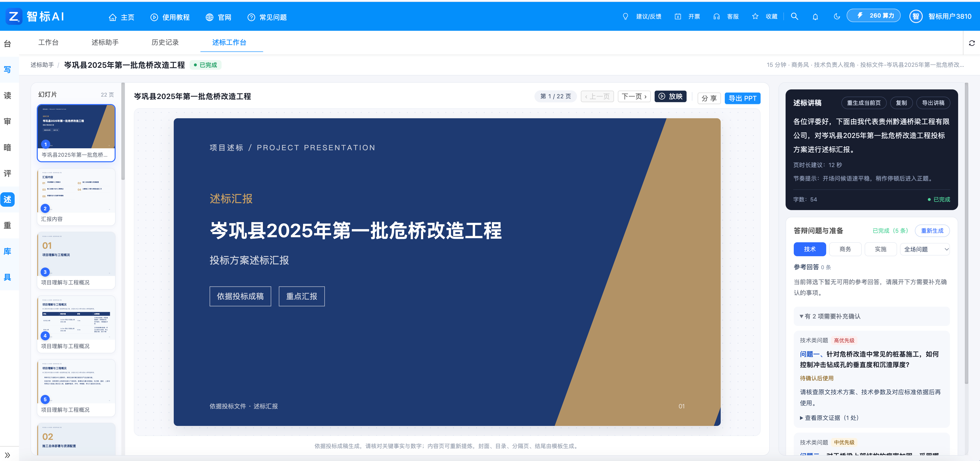Viewport: 980px width, 461px height.
Task: Open 常见问题 in top navigation
Action: 267,17
